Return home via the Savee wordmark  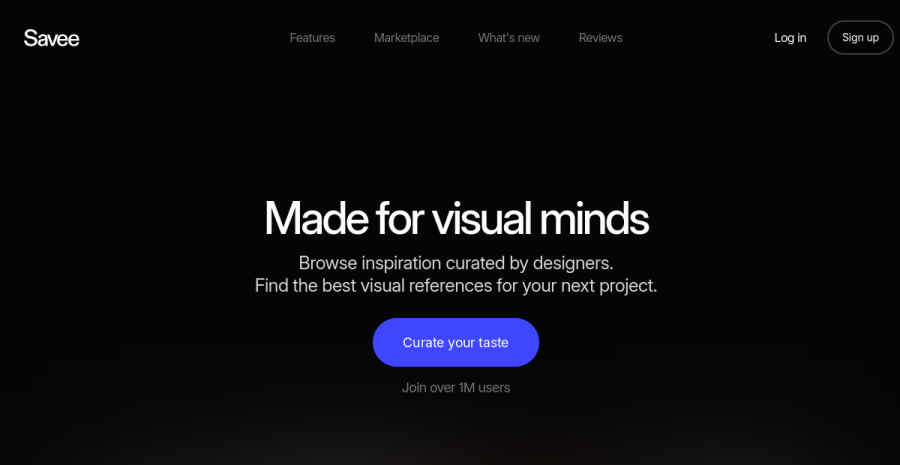click(52, 38)
